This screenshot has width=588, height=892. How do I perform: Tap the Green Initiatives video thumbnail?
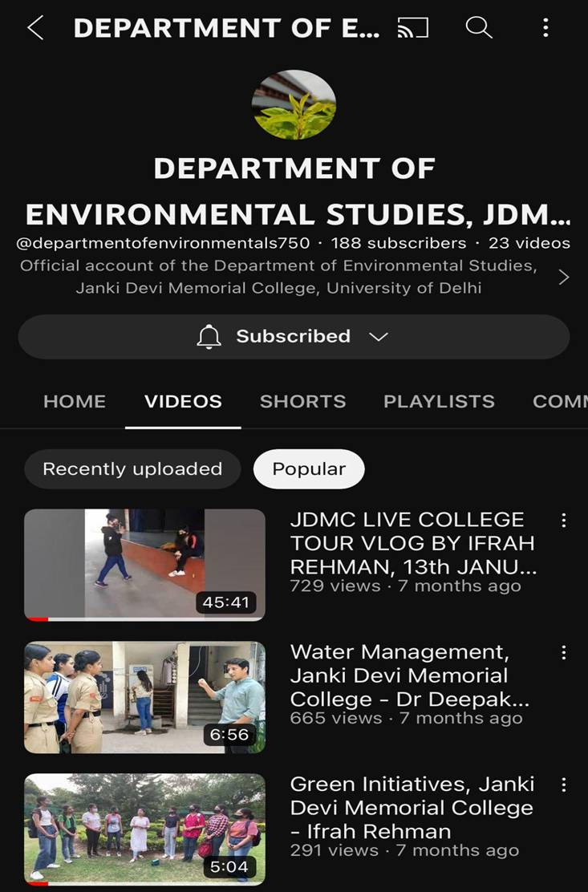(144, 829)
